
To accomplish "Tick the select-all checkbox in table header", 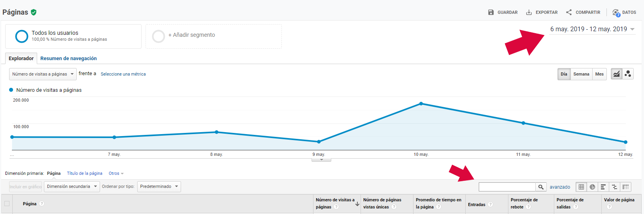I will coord(7,204).
